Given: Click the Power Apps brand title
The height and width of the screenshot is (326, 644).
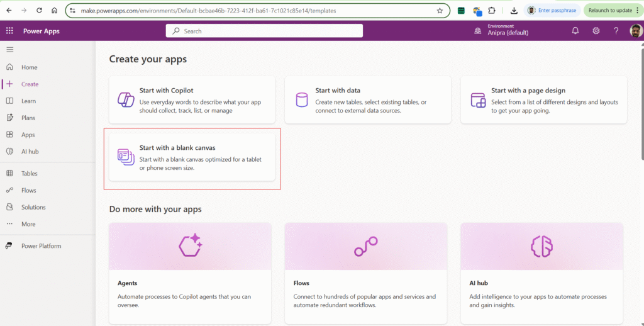Looking at the screenshot, I should pos(41,31).
